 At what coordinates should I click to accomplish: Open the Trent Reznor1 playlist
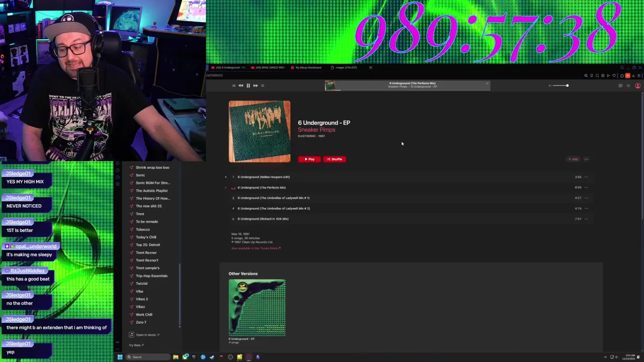[x=147, y=260]
